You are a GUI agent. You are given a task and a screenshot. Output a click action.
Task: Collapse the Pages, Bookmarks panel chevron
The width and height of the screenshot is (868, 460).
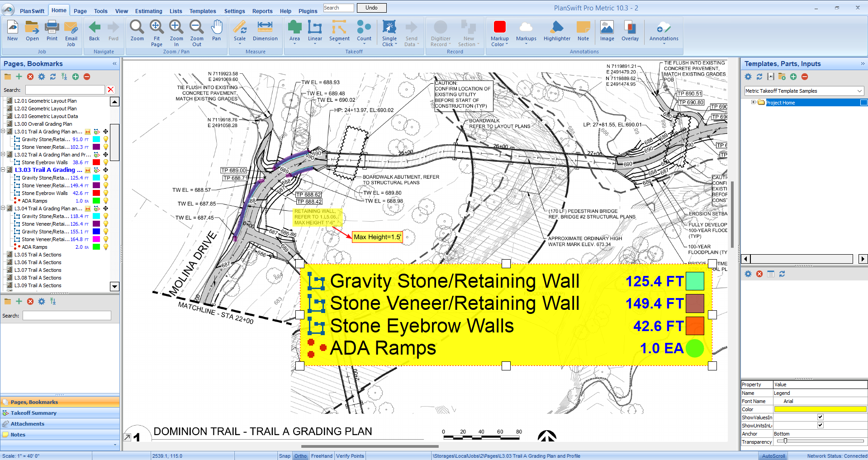(114, 64)
